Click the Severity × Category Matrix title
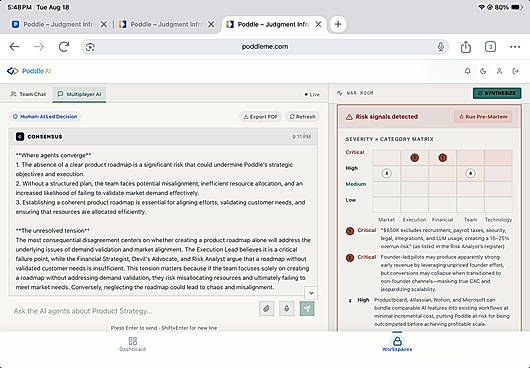 389,139
